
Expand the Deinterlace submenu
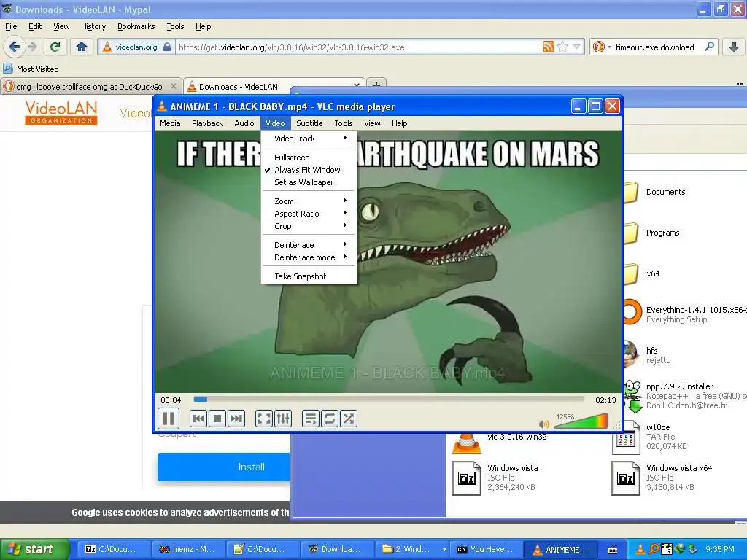[x=309, y=245]
